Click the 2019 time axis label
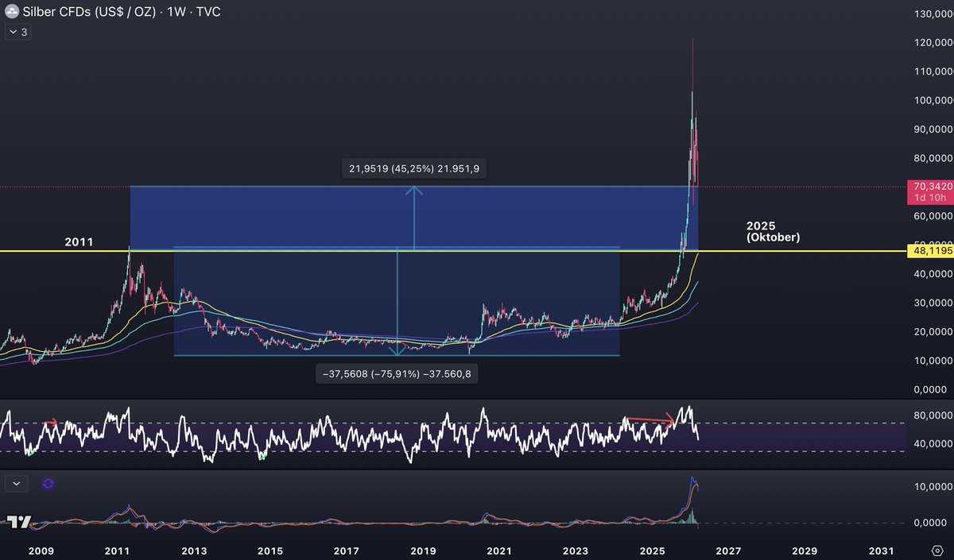 (x=423, y=550)
